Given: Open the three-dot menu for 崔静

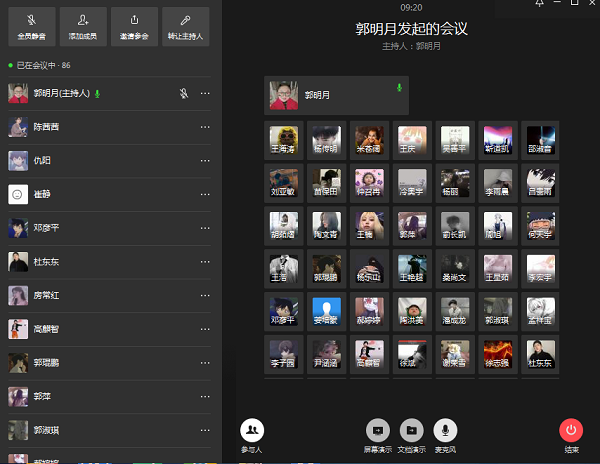Looking at the screenshot, I should 205,195.
